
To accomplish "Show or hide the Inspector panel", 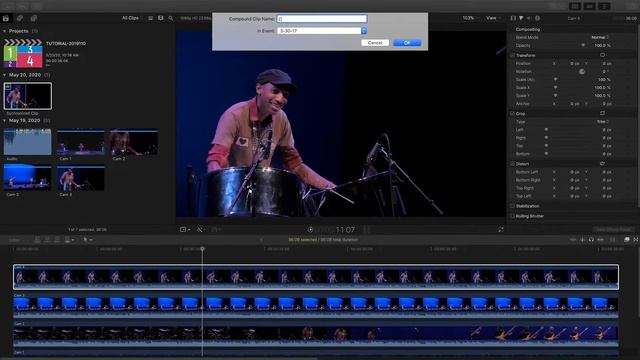I will coord(604,6).
